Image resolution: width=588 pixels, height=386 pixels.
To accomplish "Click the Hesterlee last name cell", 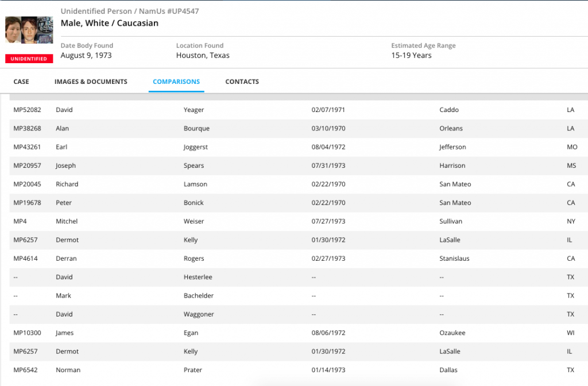I will point(198,277).
